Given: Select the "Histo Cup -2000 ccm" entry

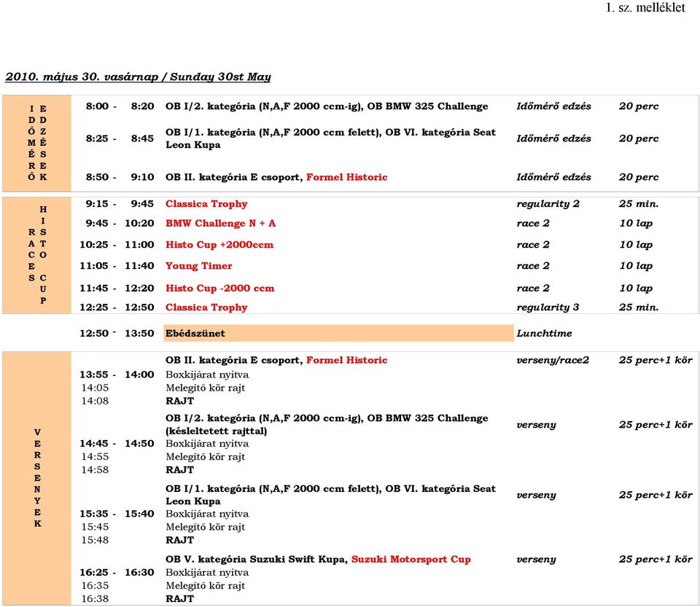Looking at the screenshot, I should click(220, 288).
